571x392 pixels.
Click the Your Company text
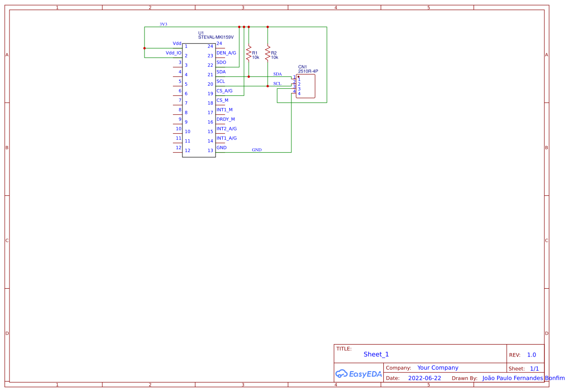pos(437,367)
